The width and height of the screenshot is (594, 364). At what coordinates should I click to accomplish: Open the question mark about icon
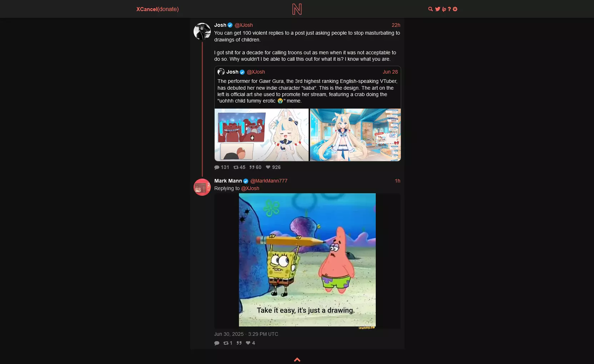click(449, 9)
